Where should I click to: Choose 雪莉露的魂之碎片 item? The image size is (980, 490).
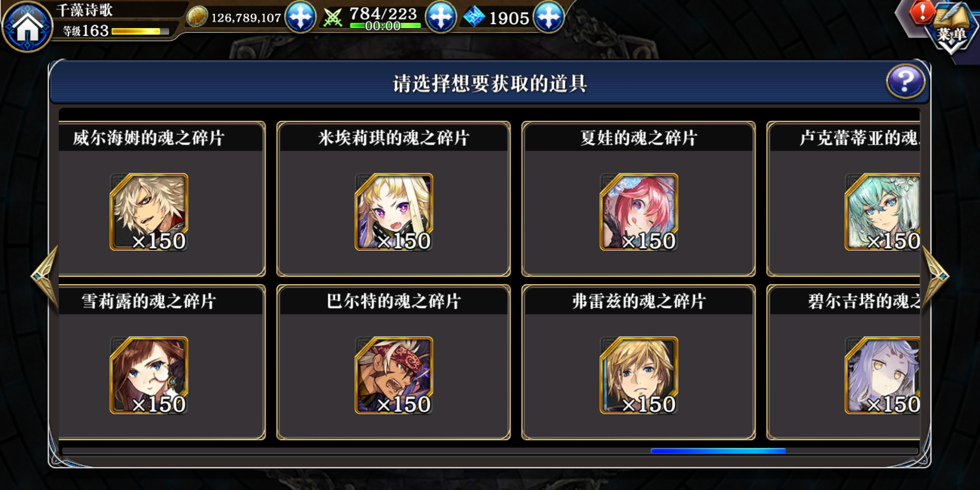(x=162, y=362)
